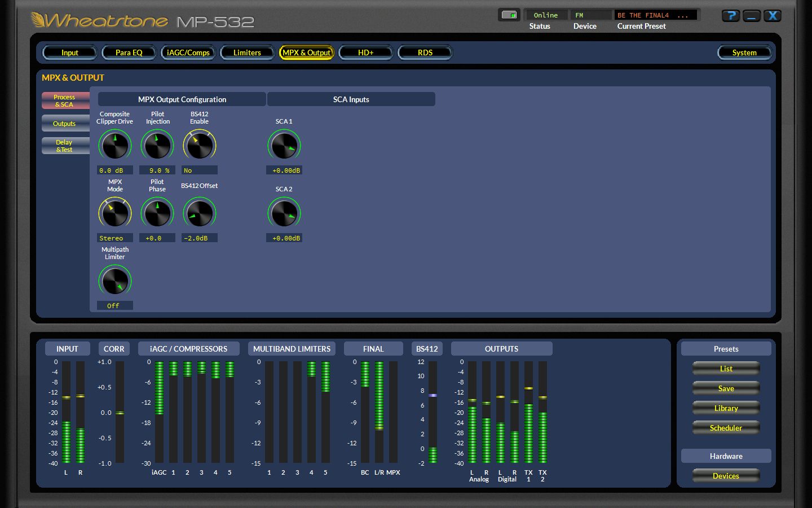Select the Delay & Test side tab
Image resolution: width=812 pixels, height=508 pixels.
pyautogui.click(x=65, y=146)
